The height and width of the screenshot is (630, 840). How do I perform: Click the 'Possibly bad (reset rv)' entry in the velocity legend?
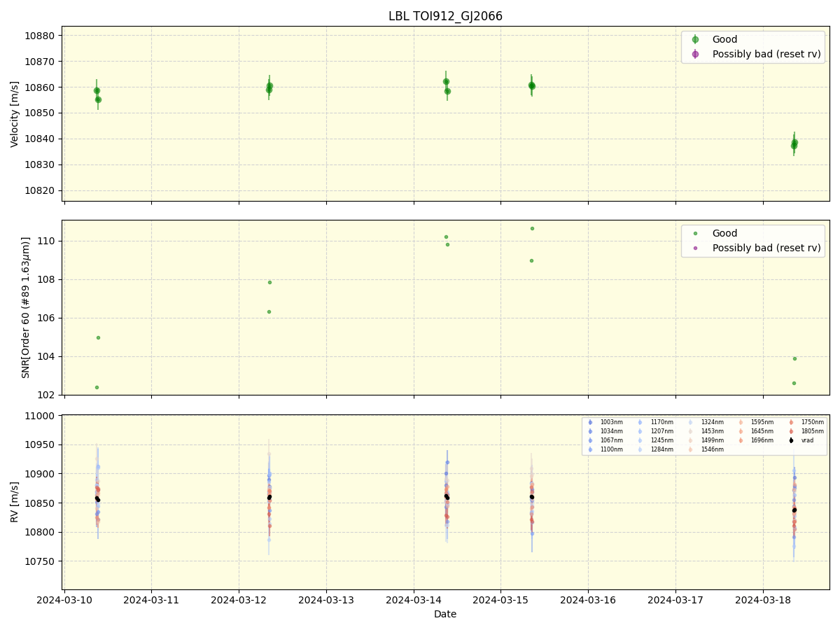755,54
